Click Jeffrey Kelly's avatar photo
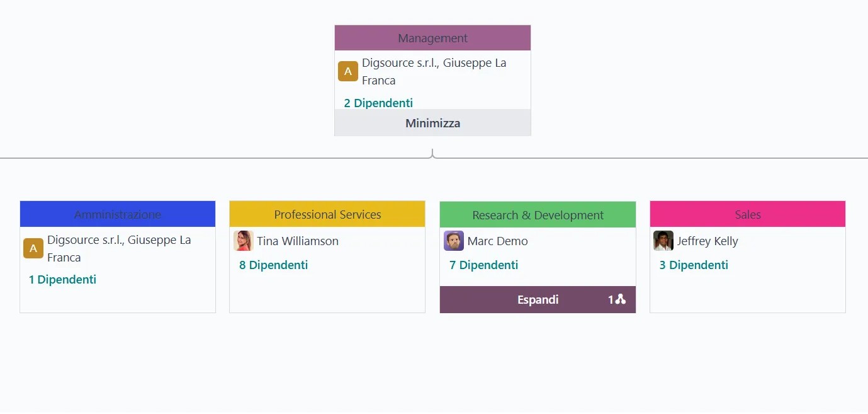Image resolution: width=868 pixels, height=414 pixels. tap(663, 241)
